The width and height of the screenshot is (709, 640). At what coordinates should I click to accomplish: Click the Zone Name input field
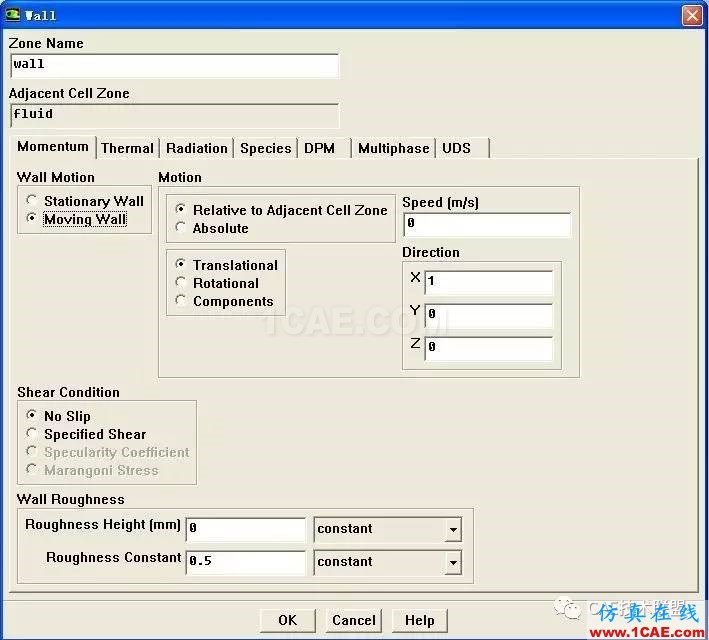coord(174,65)
